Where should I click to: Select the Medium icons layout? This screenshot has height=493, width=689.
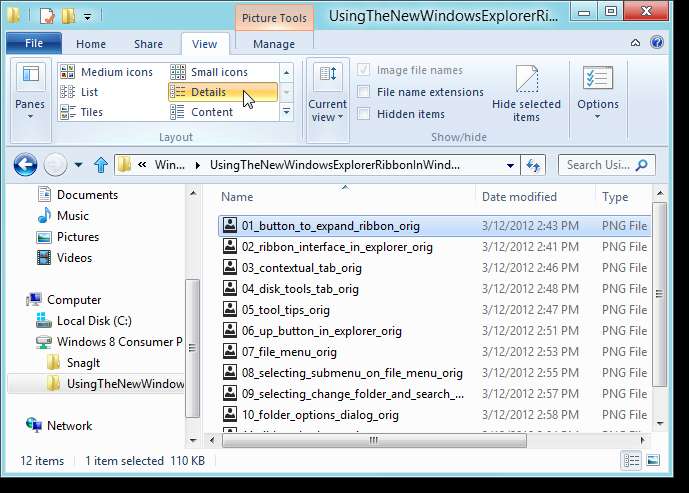[107, 72]
